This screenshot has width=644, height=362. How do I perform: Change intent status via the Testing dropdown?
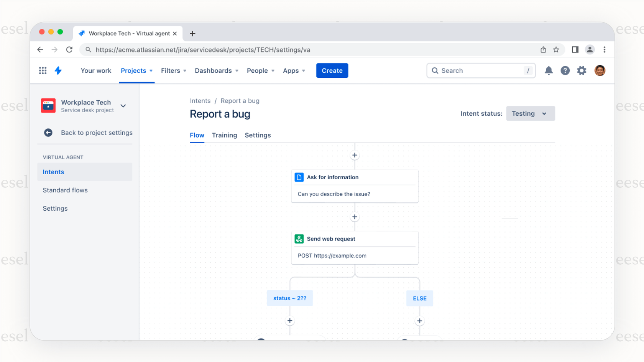[x=530, y=113]
